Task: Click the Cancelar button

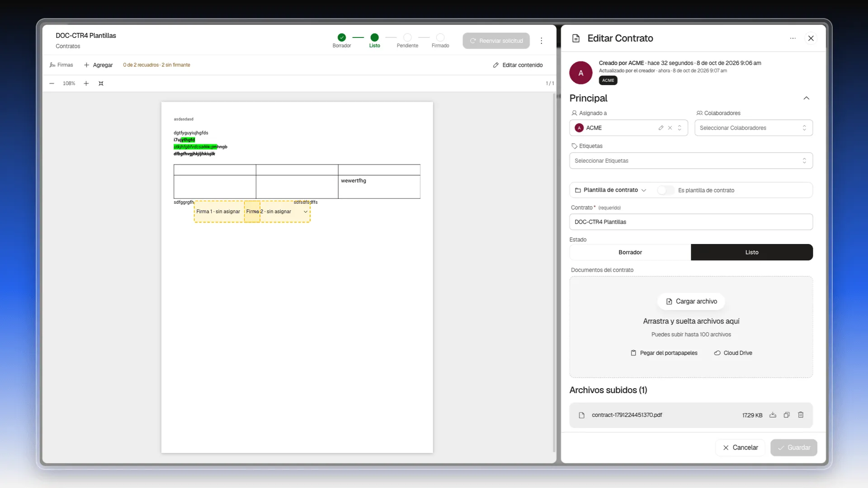Action: [x=740, y=447]
